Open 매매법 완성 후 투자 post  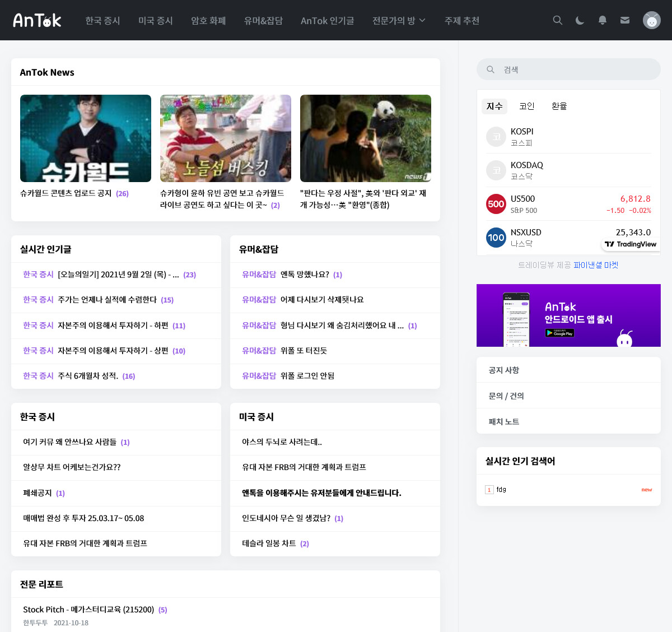pos(83,518)
